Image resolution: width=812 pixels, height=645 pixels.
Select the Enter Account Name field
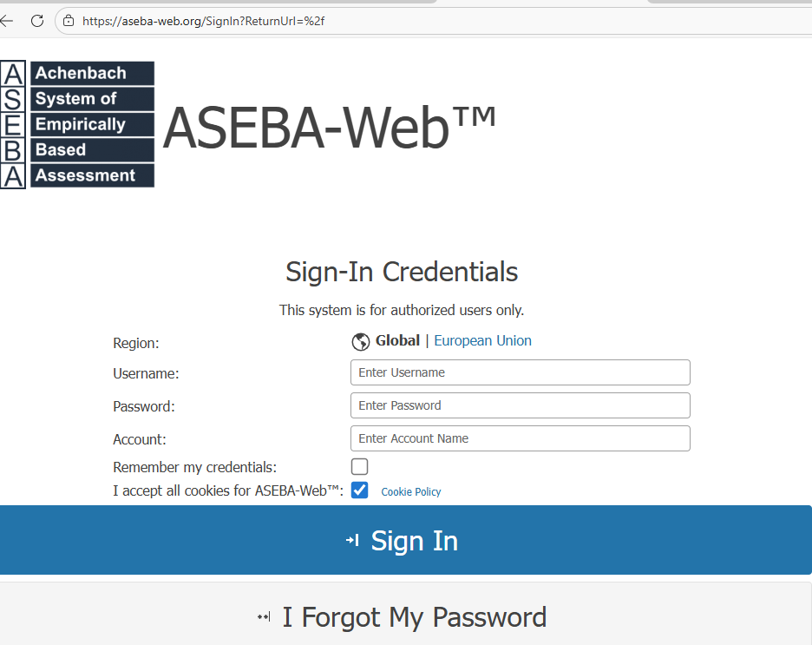520,438
